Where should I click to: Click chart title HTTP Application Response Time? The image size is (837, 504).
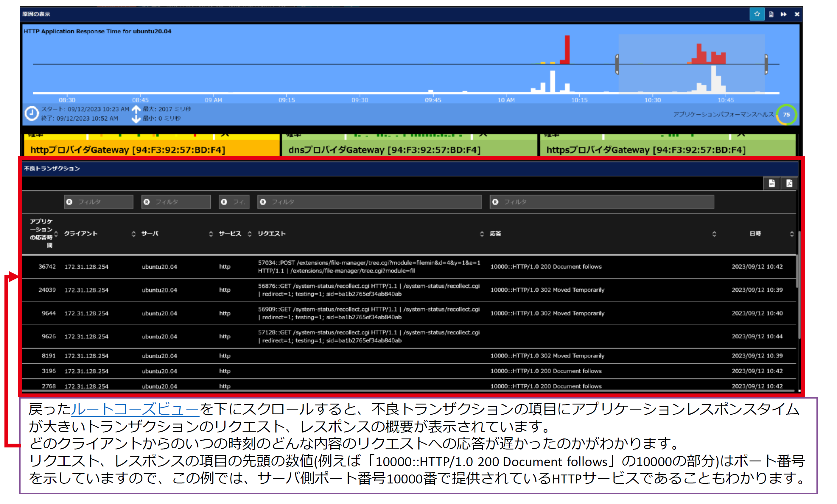[97, 31]
